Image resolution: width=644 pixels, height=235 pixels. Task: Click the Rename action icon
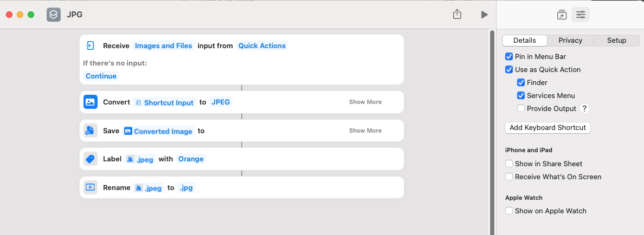[x=91, y=187]
